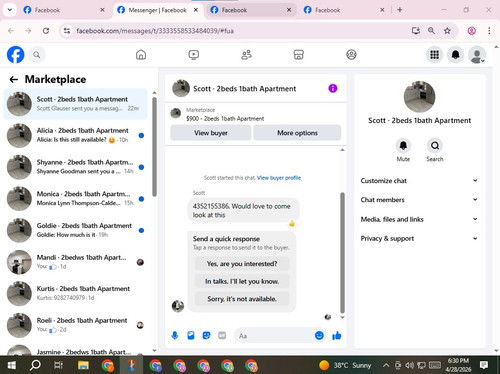
Task: Expand Media, files and links section
Action: 419,219
